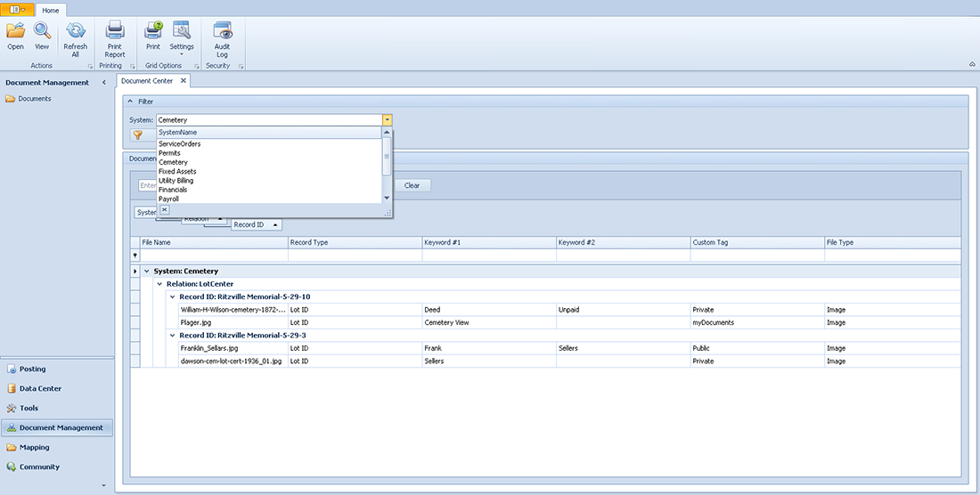Open the Posting navigation section

click(57, 369)
